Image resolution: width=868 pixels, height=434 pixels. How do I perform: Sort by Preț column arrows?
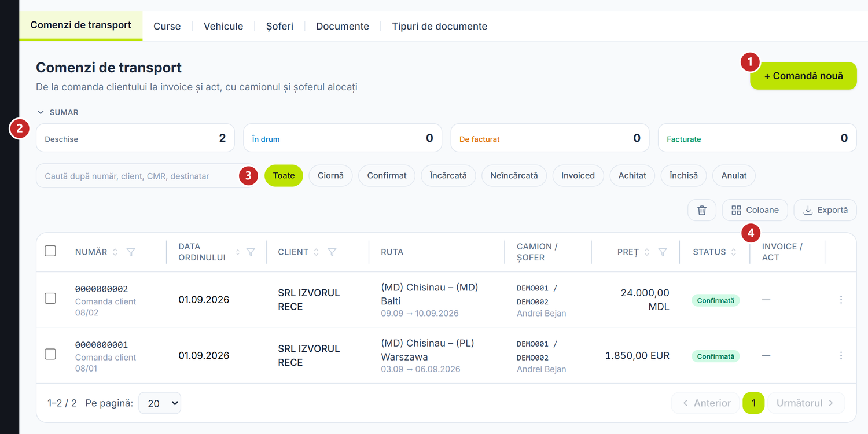pyautogui.click(x=647, y=252)
